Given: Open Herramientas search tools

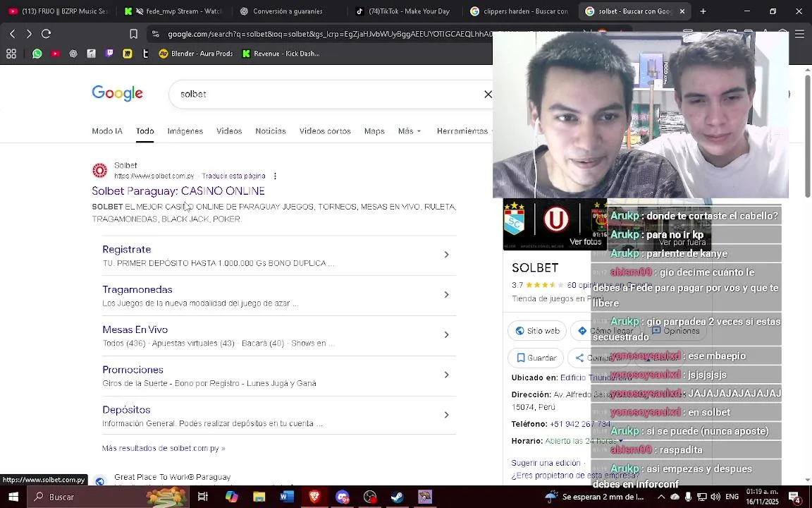Looking at the screenshot, I should [464, 131].
